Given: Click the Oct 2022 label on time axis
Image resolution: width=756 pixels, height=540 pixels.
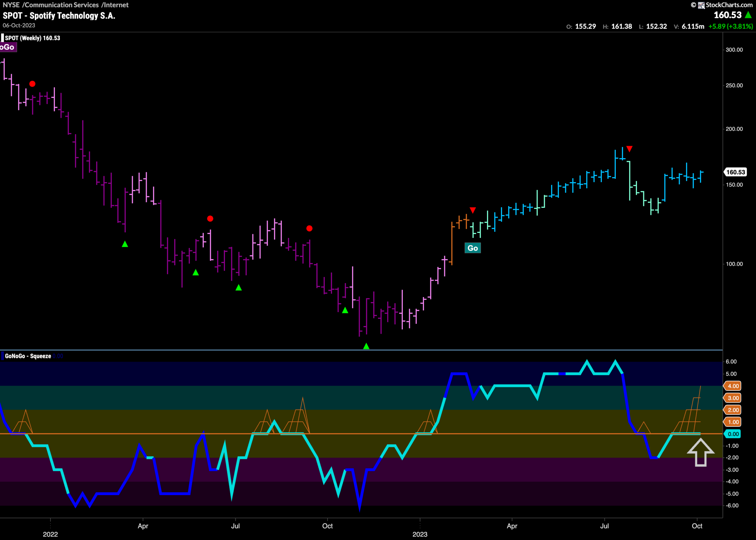Looking at the screenshot, I should [328, 526].
